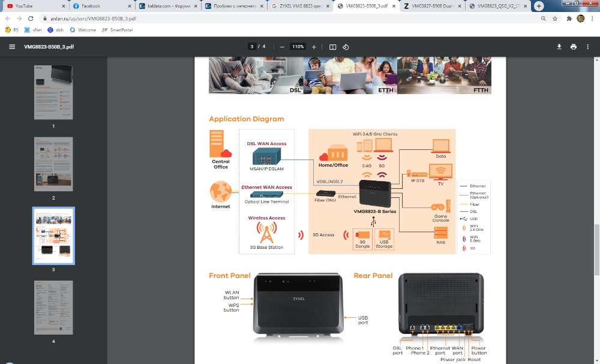The height and width of the screenshot is (364, 600).
Task: Open the PDF sidebar menu hamburger icon
Action: click(12, 47)
